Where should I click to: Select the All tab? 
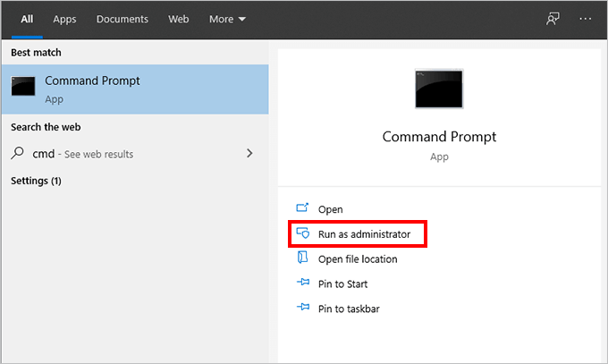[27, 19]
